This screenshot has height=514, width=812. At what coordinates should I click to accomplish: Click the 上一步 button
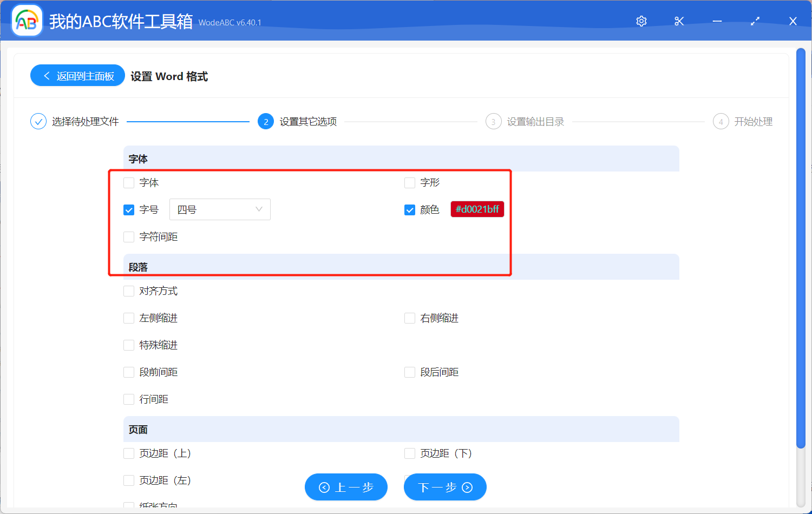tap(346, 487)
